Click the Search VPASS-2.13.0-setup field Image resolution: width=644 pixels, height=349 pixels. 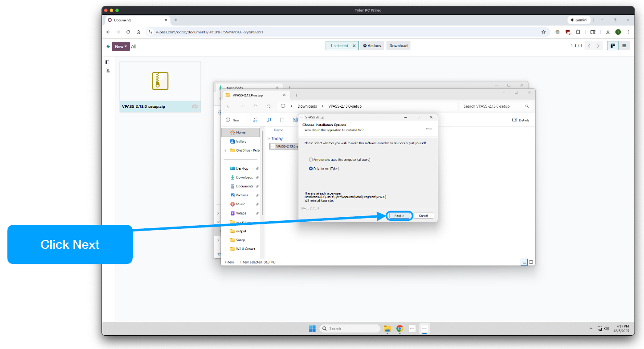pos(492,106)
